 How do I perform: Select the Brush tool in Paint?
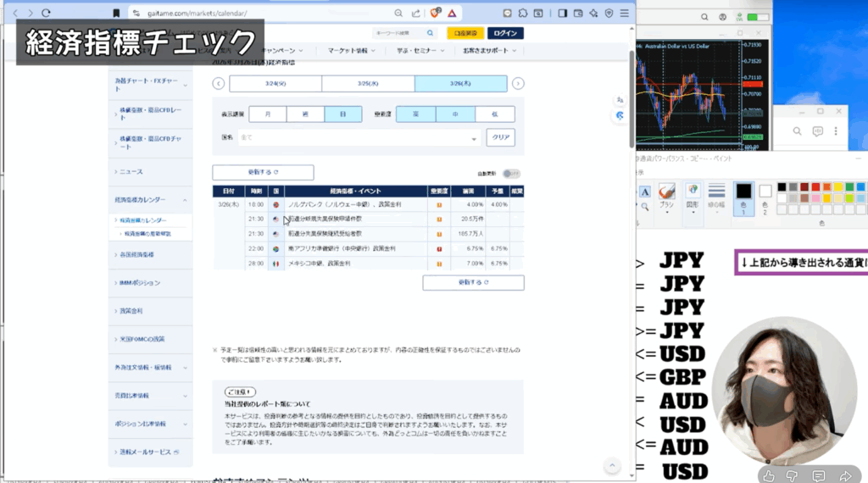666,195
